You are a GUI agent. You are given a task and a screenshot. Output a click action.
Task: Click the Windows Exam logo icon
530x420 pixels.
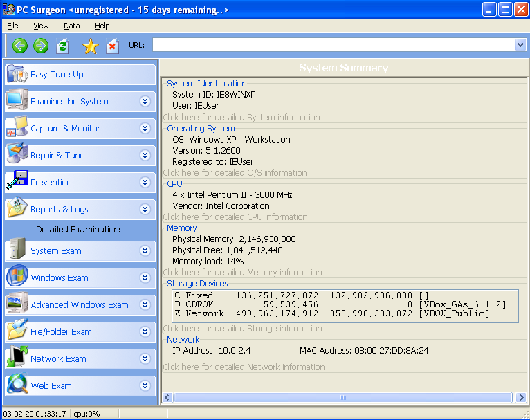(x=17, y=276)
